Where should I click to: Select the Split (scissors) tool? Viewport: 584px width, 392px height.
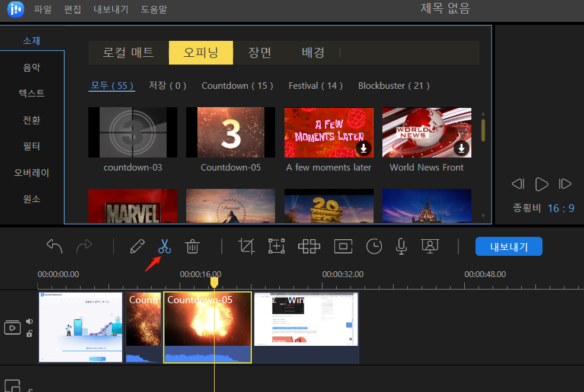coord(164,246)
